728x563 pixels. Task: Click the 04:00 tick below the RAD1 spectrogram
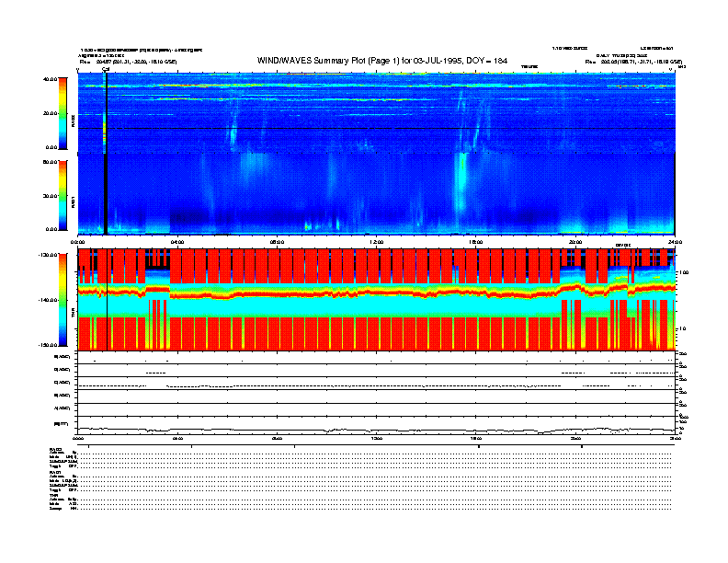tap(177, 242)
